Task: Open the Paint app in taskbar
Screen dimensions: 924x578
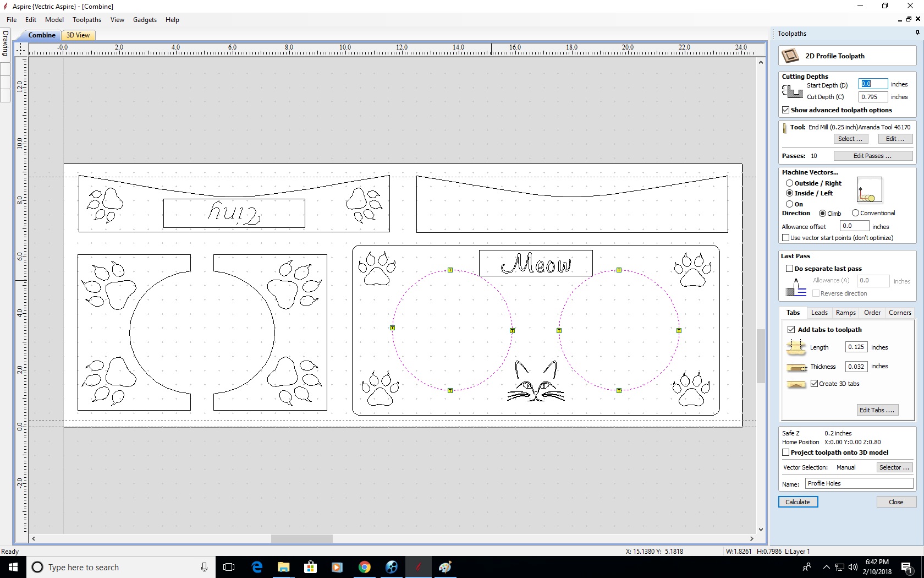Action: point(445,567)
